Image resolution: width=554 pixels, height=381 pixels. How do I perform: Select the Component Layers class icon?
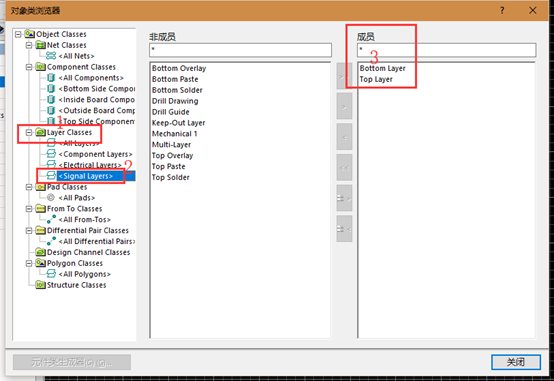click(x=51, y=154)
